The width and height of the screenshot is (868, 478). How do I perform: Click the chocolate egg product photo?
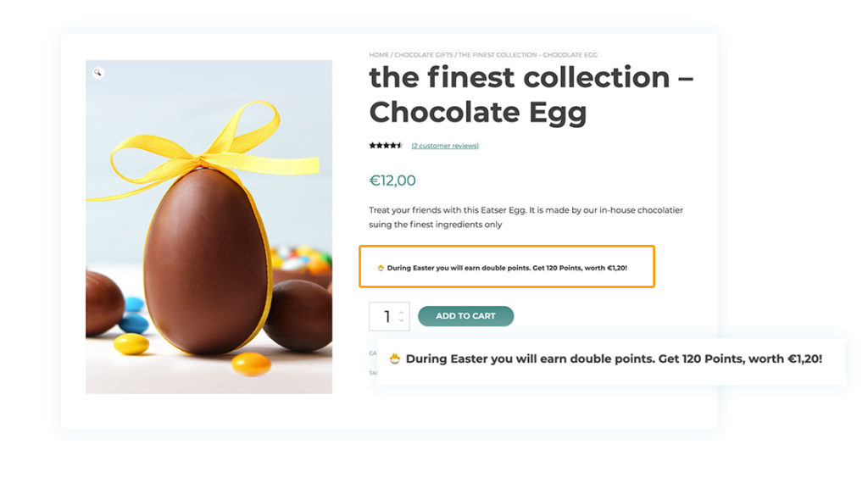point(209,227)
